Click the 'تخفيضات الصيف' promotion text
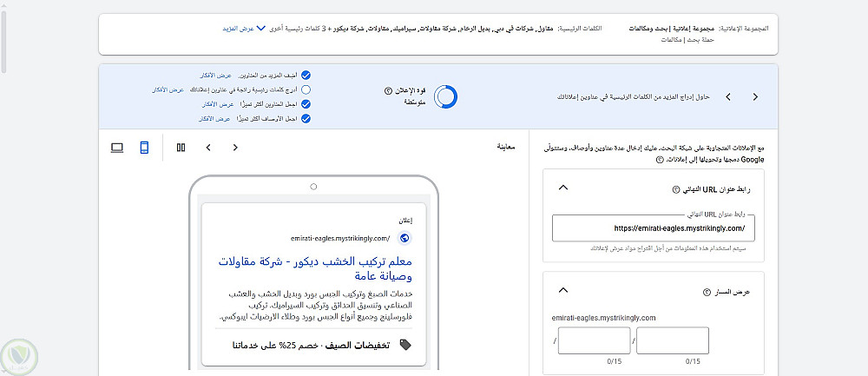The width and height of the screenshot is (868, 376). [x=357, y=345]
